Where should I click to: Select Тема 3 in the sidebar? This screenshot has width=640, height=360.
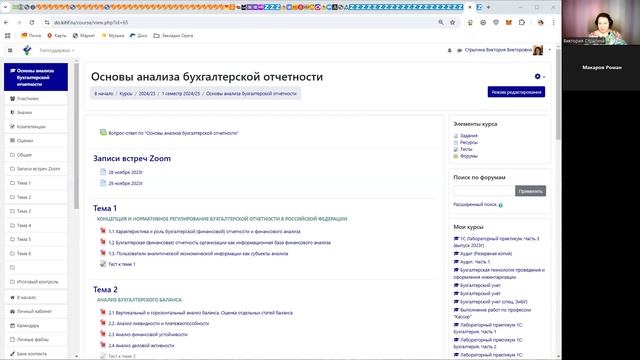[x=36, y=211]
